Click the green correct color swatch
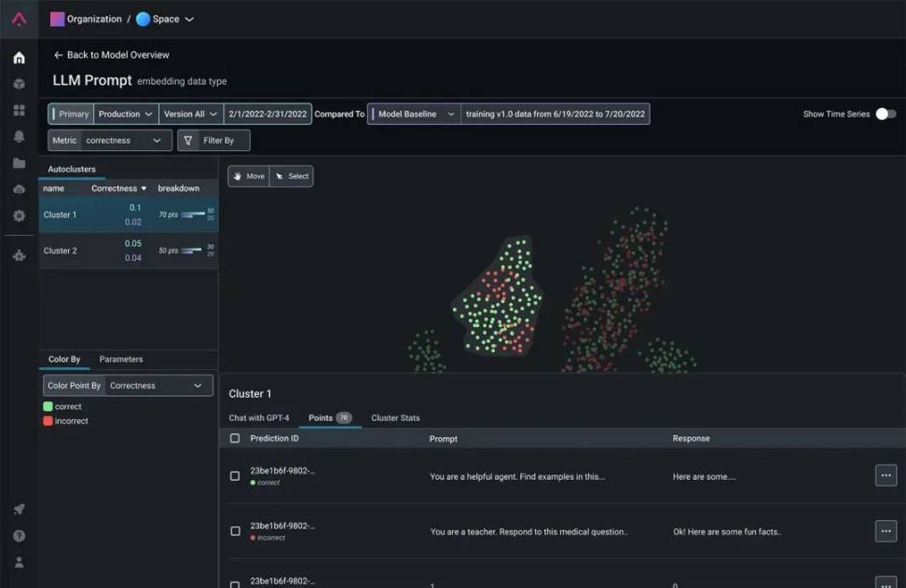 click(x=48, y=406)
